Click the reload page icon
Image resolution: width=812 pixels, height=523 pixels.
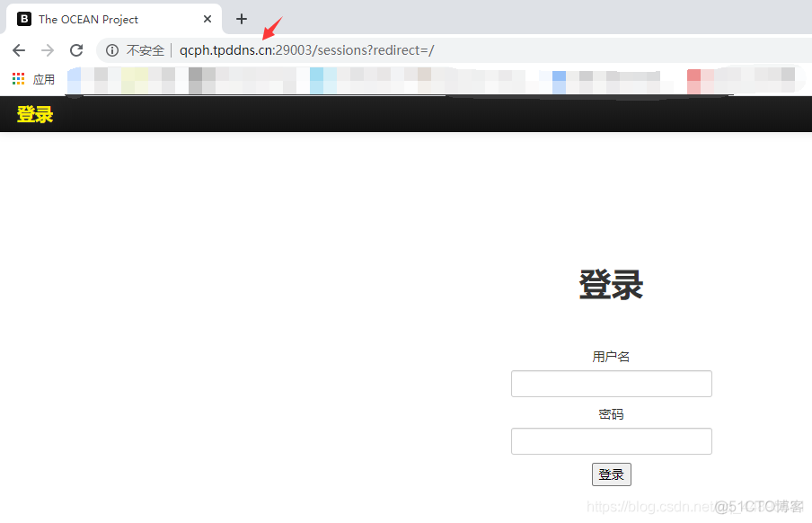75,50
